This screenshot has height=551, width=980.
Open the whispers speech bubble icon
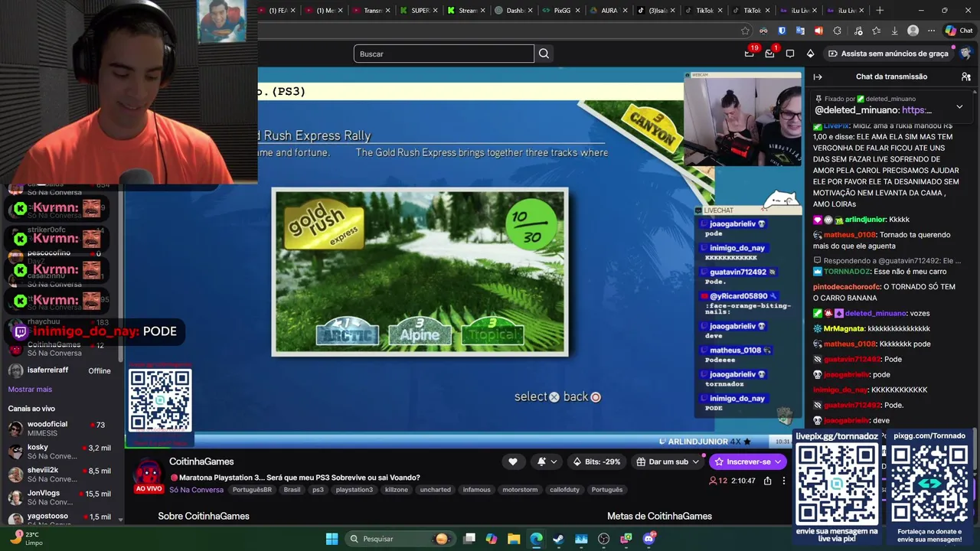[790, 54]
